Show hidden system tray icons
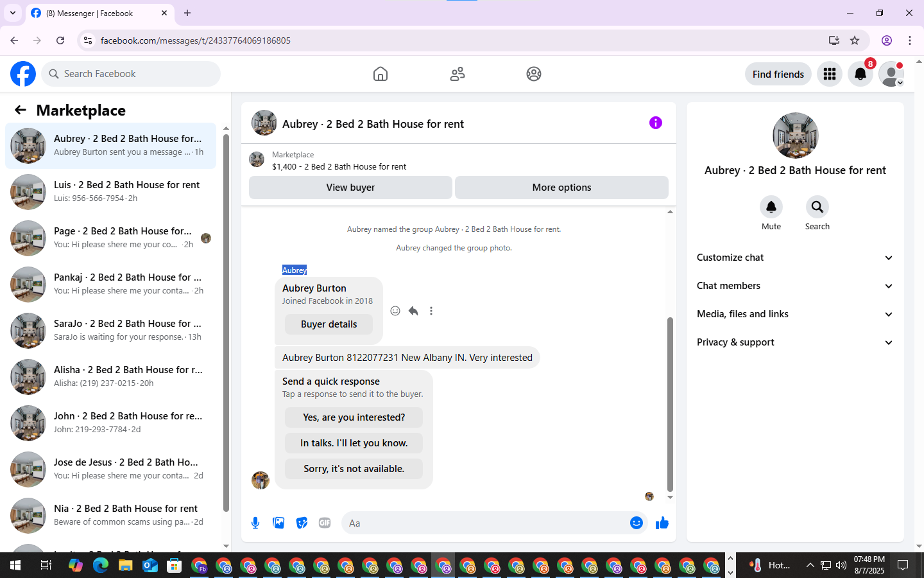924x578 pixels. pyautogui.click(x=810, y=565)
